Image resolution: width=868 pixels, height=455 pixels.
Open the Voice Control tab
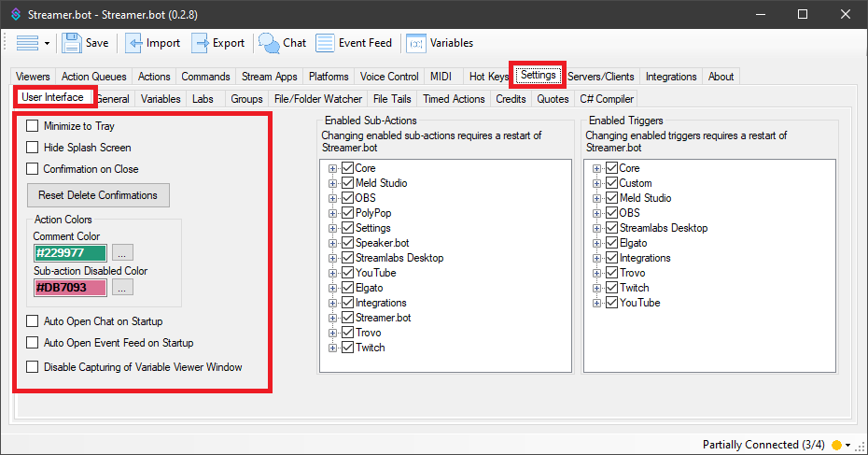coord(389,77)
